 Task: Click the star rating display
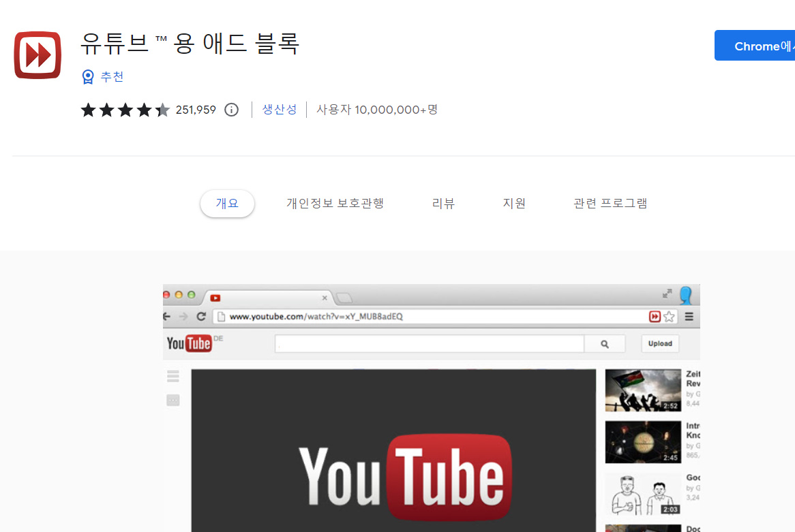125,110
